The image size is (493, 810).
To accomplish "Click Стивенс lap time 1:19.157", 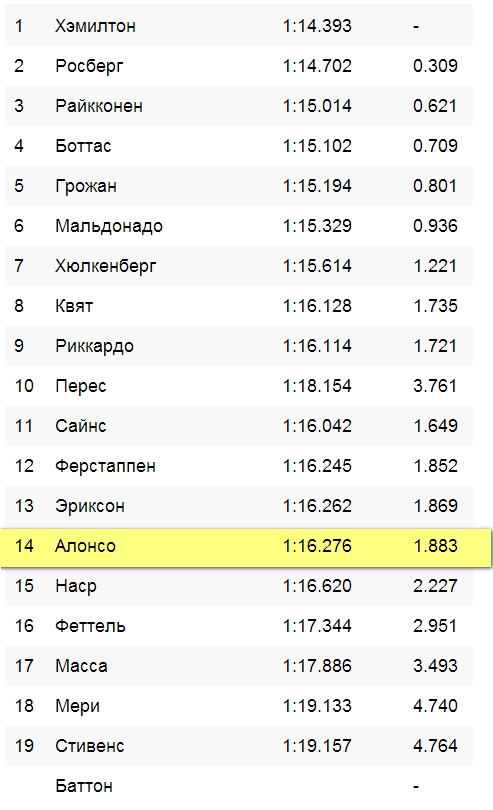I will (x=317, y=746).
